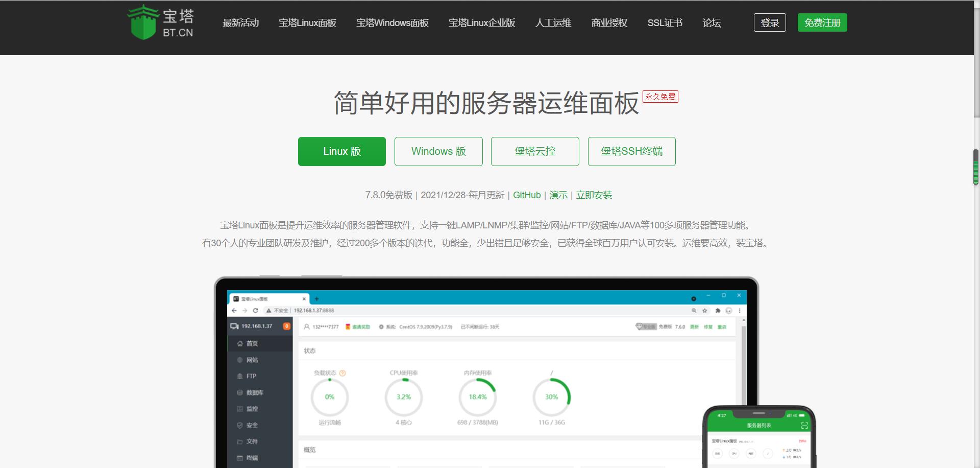
Task: Click the green 免费注册 button
Action: click(x=822, y=22)
